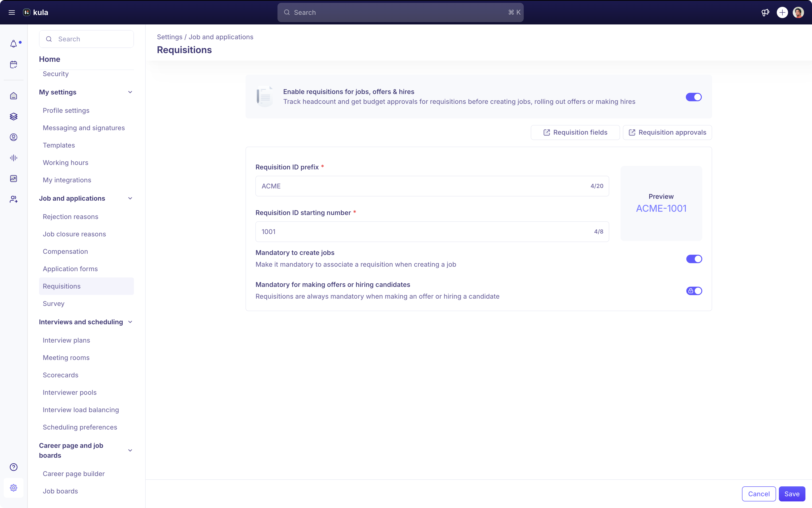Collapse the My settings section
Image resolution: width=812 pixels, height=508 pixels.
point(130,92)
